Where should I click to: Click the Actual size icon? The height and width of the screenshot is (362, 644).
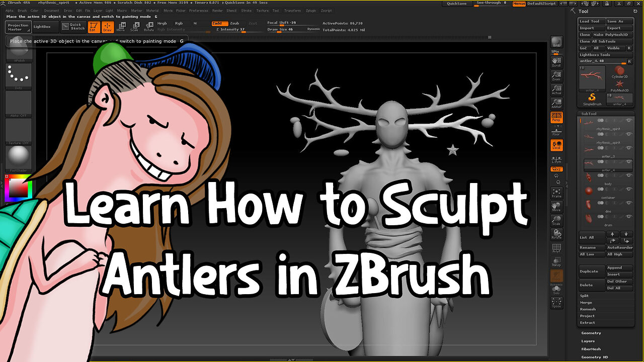[556, 90]
